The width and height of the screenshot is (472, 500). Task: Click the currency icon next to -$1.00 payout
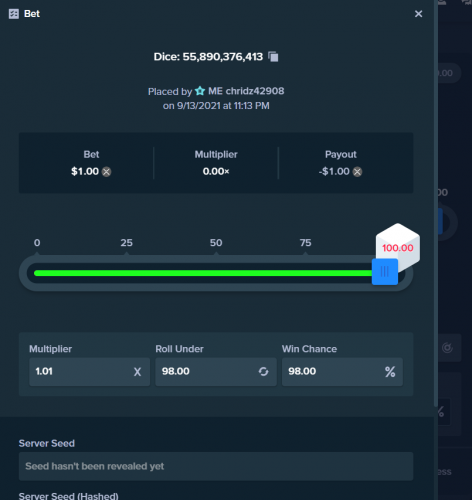[357, 172]
